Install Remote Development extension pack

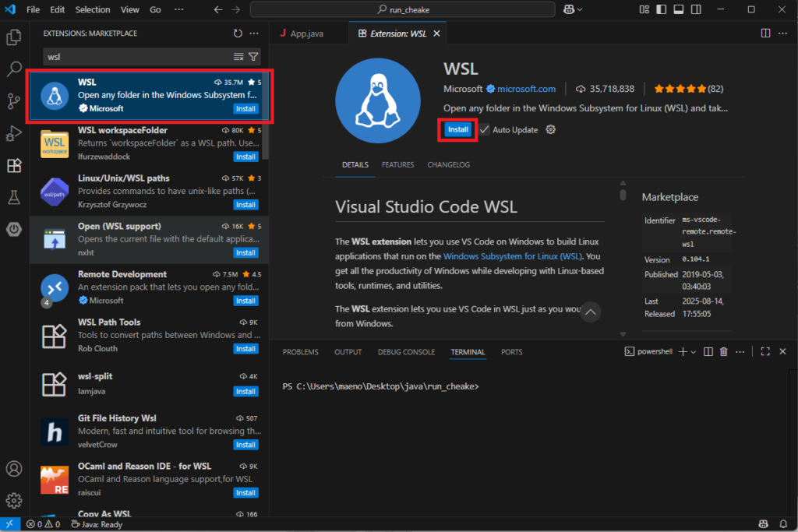coord(245,301)
